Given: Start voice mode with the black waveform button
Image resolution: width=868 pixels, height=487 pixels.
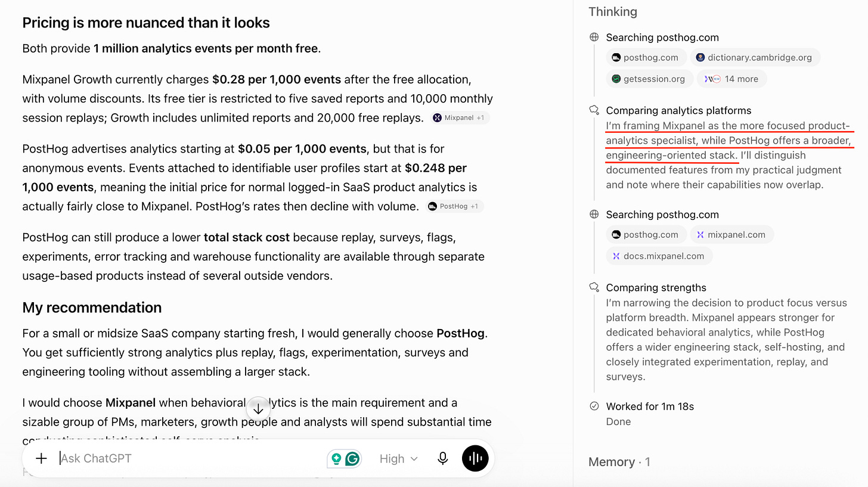Looking at the screenshot, I should (475, 458).
